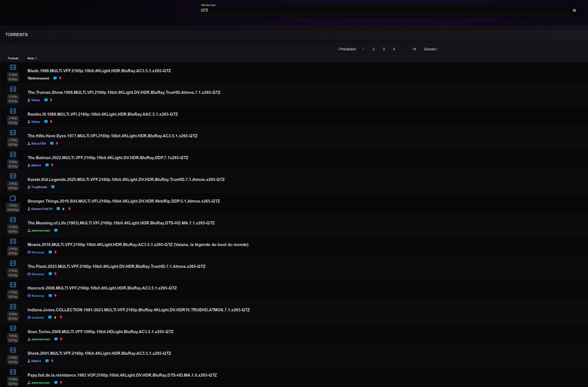Open the Hancock 2008 torrent link
This screenshot has height=387, width=588.
coord(102,288)
